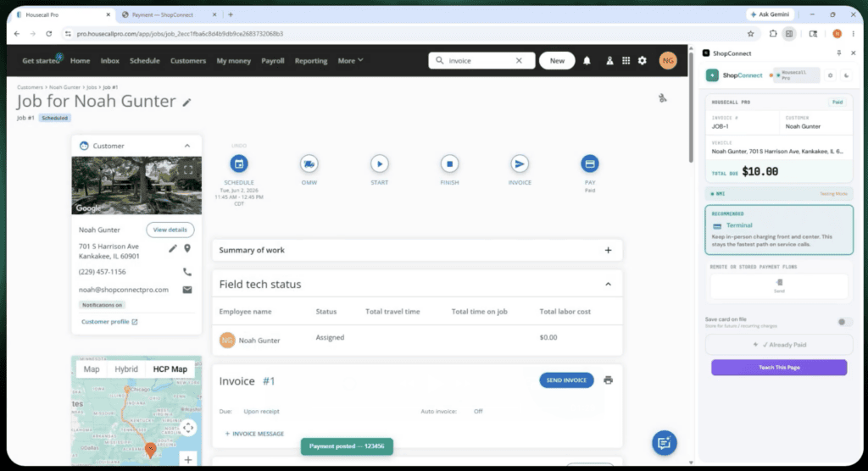This screenshot has height=471, width=868.
Task: Toggle Save card on file switch
Action: 843,322
